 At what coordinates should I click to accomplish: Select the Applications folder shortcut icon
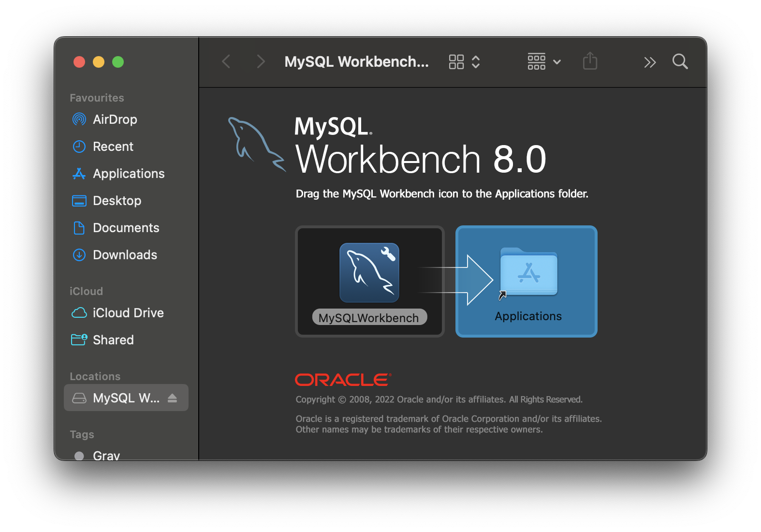[x=528, y=273]
